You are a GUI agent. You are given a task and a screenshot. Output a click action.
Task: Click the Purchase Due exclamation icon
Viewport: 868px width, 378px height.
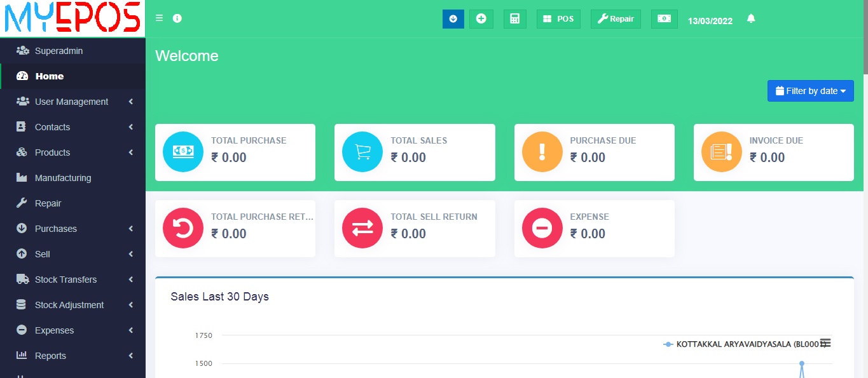542,151
